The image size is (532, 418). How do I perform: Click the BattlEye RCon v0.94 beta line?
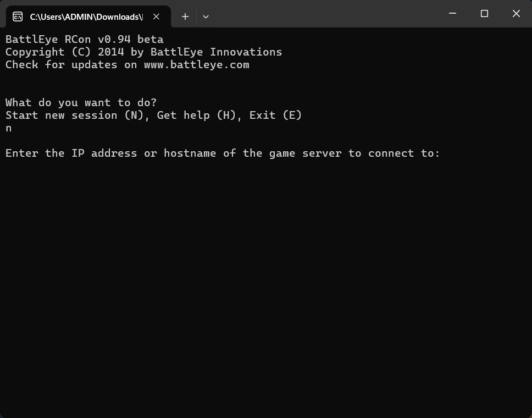[x=85, y=40]
